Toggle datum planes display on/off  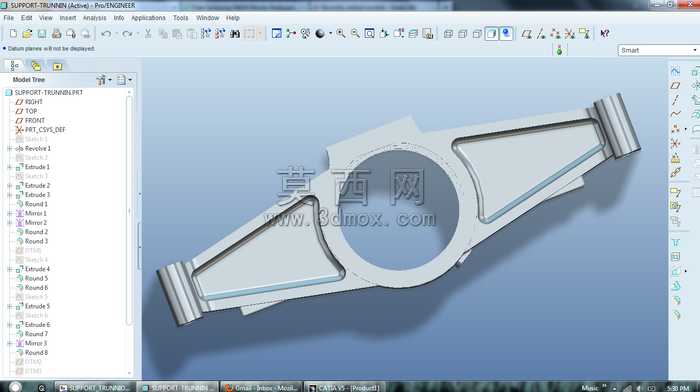(527, 33)
